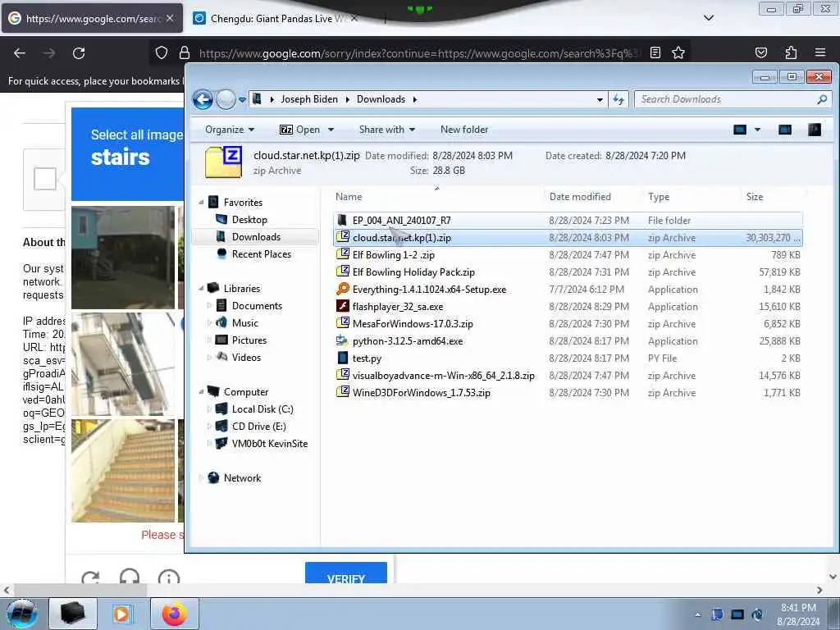Select the EP_004_ANI_240107_R7 folder icon
The height and width of the screenshot is (630, 840).
pos(342,220)
